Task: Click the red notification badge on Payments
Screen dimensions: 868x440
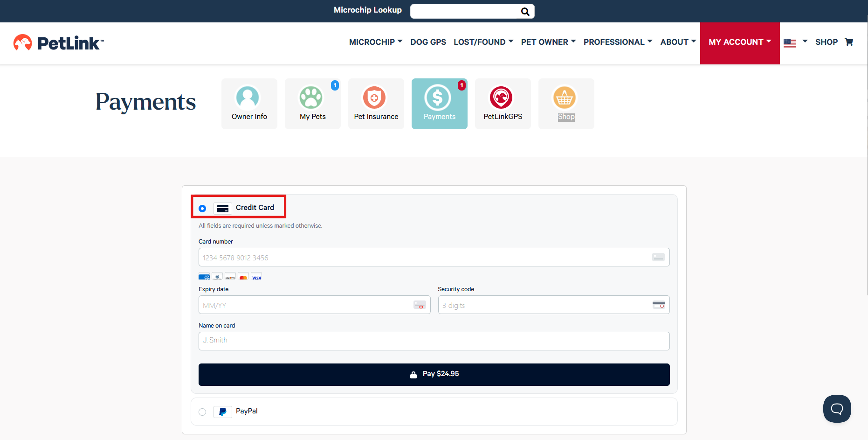Action: click(x=462, y=85)
